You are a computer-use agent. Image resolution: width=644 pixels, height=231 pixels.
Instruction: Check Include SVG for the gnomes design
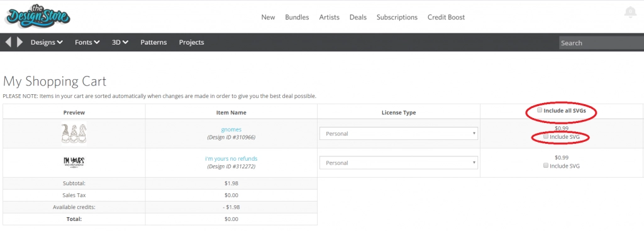pos(546,136)
